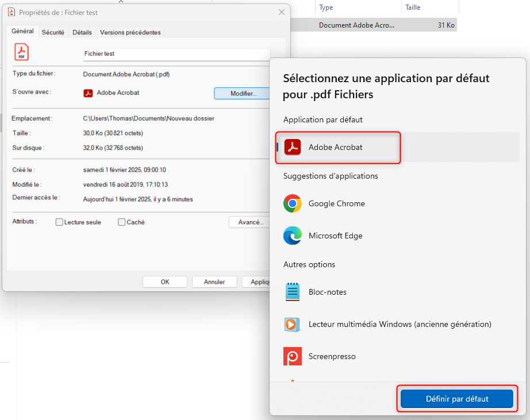Pick the Bloc-notes notepad icon
The height and width of the screenshot is (420, 530).
click(293, 292)
